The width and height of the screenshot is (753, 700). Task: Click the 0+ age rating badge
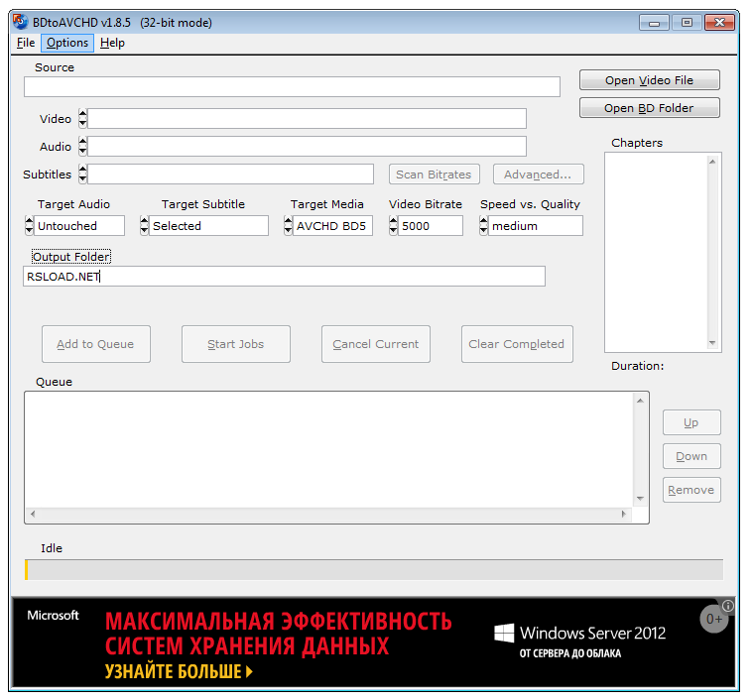(713, 620)
